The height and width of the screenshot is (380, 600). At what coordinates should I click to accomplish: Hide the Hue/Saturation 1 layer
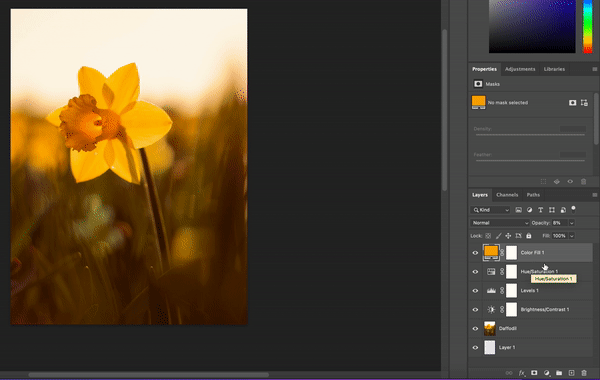475,272
